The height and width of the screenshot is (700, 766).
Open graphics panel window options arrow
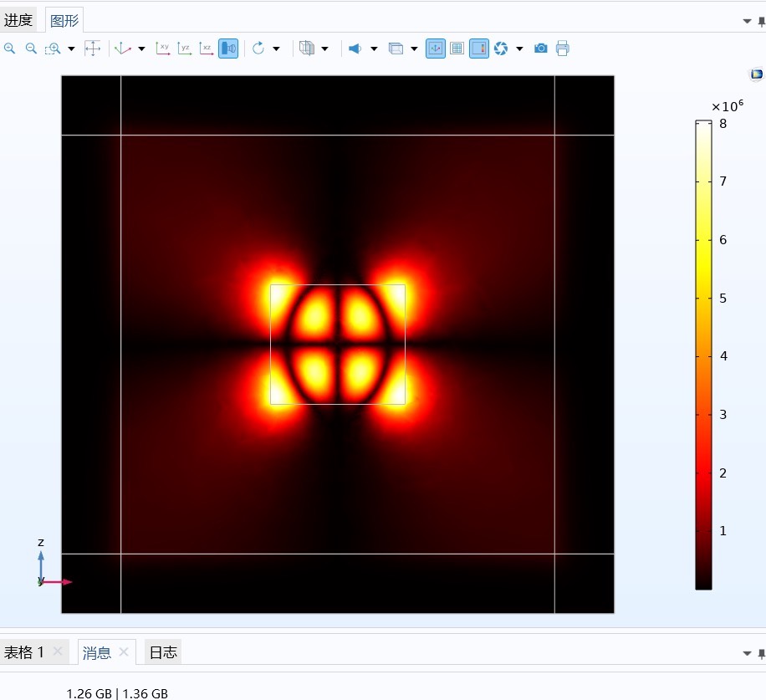747,21
